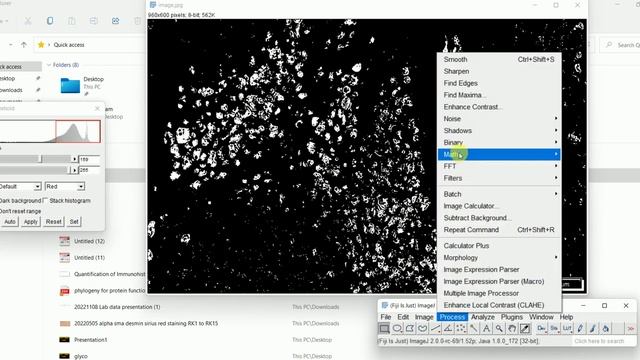Image resolution: width=640 pixels, height=360 pixels.
Task: Open the Dev developer menu tool
Action: click(x=541, y=328)
